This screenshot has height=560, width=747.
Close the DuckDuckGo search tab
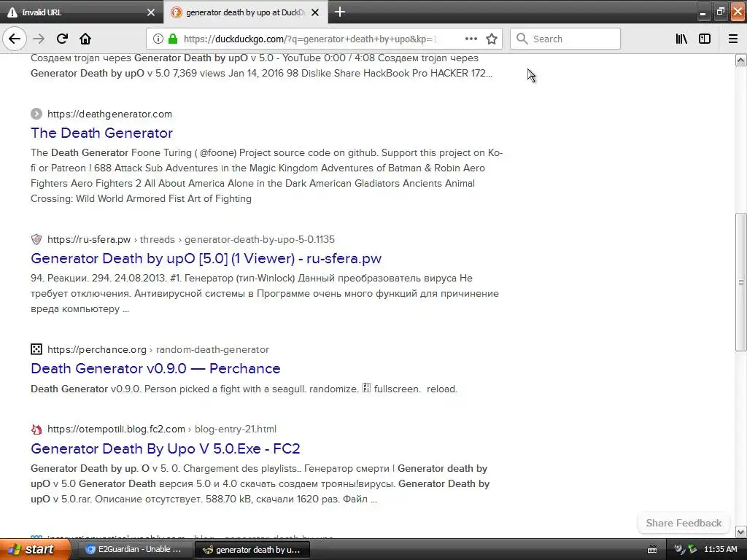tap(315, 12)
